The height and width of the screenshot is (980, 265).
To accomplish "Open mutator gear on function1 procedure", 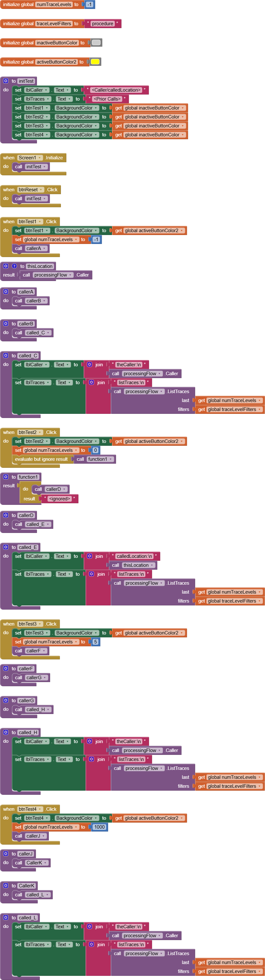I will 6,477.
